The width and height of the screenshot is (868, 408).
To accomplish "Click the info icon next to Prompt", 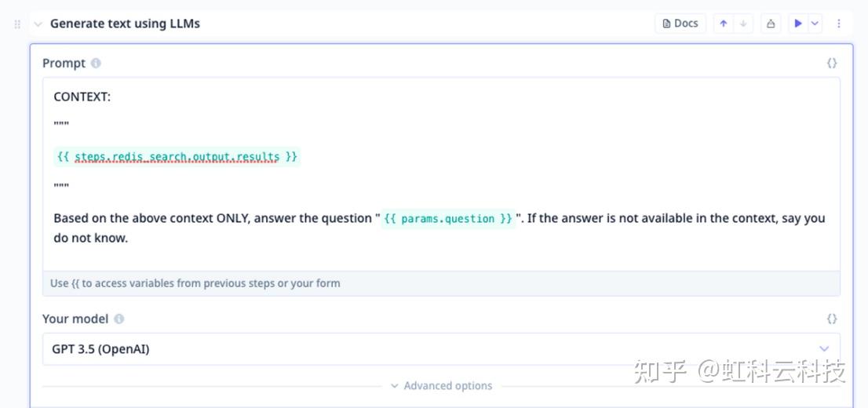I will (x=96, y=63).
